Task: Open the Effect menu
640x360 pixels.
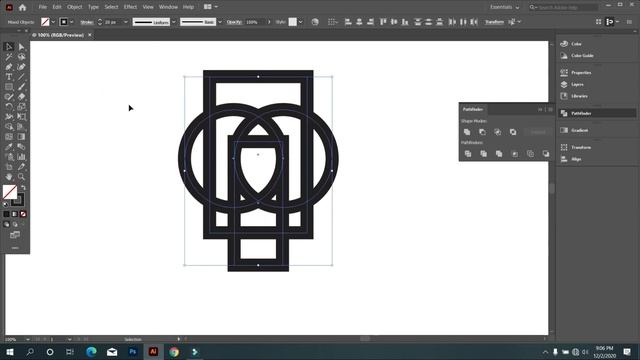Action: click(x=130, y=7)
